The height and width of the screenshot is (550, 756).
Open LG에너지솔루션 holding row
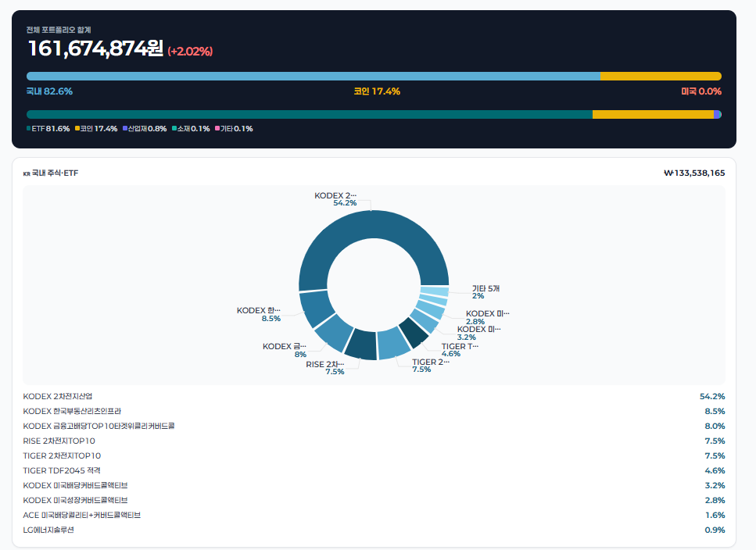click(x=374, y=530)
